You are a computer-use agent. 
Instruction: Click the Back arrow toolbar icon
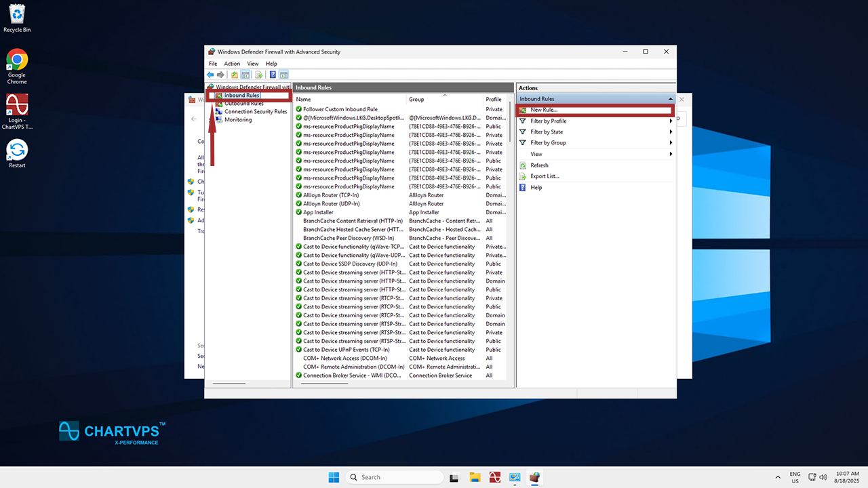click(x=210, y=75)
